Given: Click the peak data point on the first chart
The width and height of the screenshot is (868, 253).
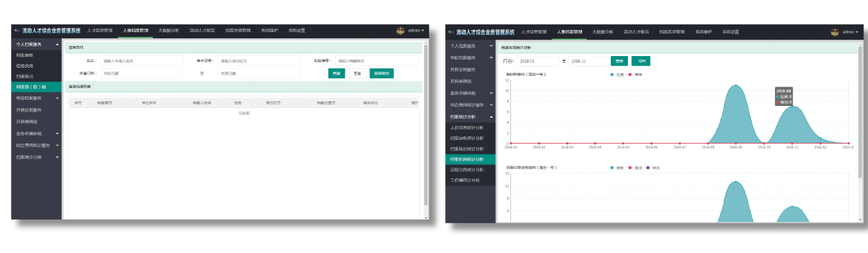Looking at the screenshot, I should tap(735, 85).
